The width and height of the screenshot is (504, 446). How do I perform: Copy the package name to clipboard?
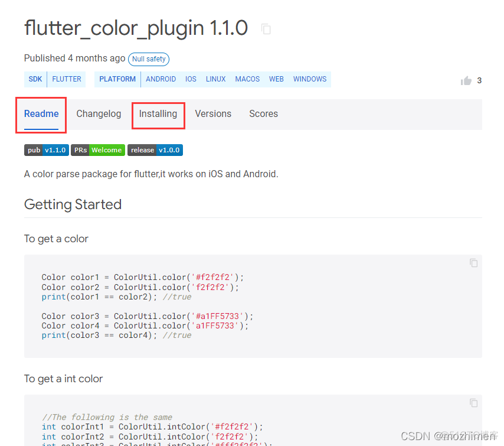coord(266,28)
